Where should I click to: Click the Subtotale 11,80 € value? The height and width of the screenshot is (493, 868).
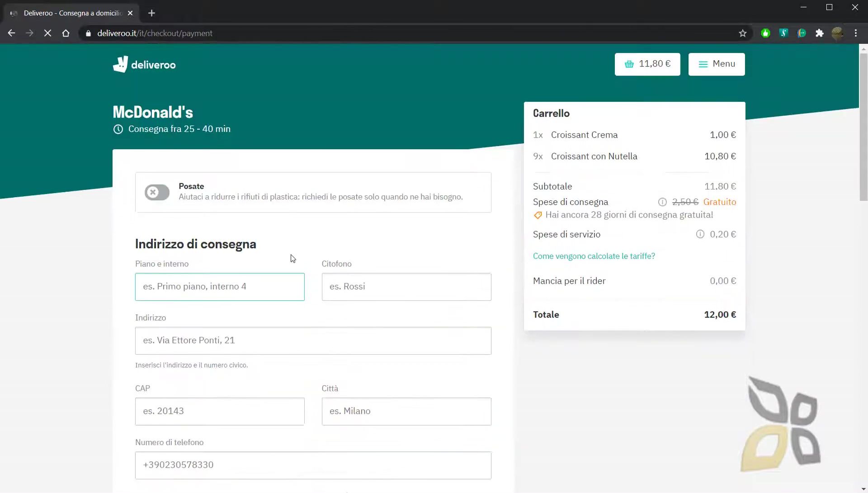click(x=720, y=186)
